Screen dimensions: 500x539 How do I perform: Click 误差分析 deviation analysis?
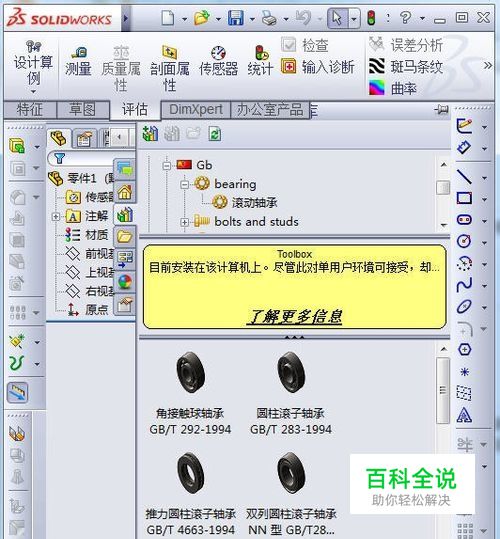tap(406, 45)
